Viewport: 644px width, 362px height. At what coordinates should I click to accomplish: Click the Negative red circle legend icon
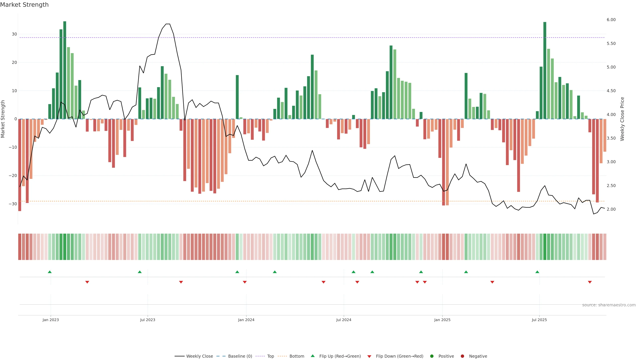tap(462, 356)
